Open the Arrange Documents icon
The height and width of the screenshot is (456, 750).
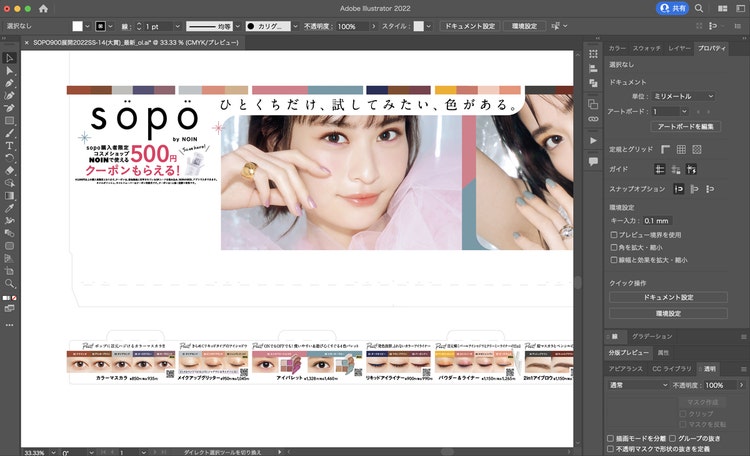(722, 9)
